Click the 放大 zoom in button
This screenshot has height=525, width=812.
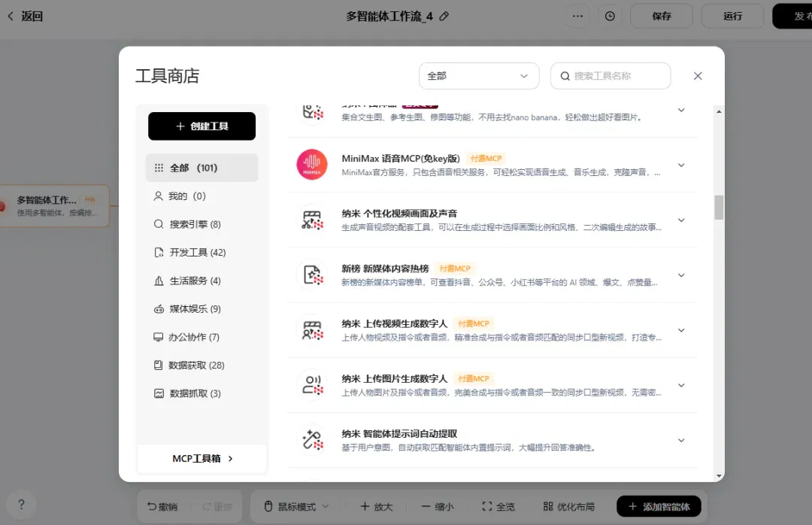click(377, 506)
